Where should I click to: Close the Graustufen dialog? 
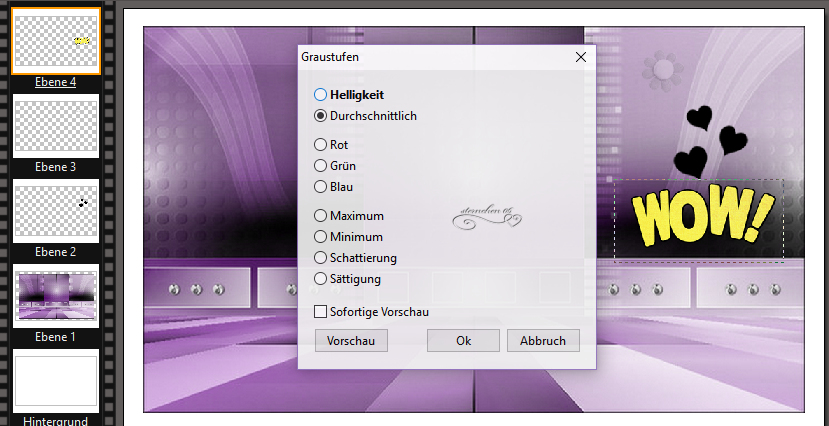pos(581,57)
